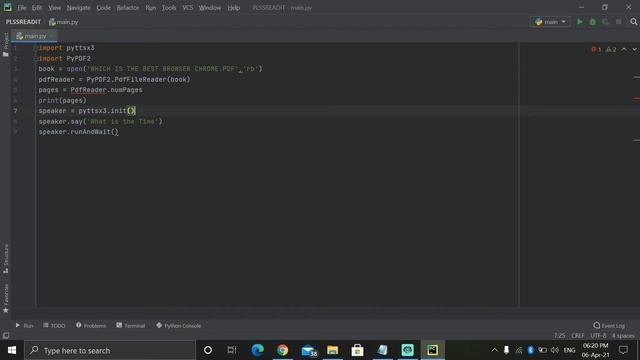Launch Google Chrome from taskbar
Viewport: 640px width, 360px height.
point(282,350)
